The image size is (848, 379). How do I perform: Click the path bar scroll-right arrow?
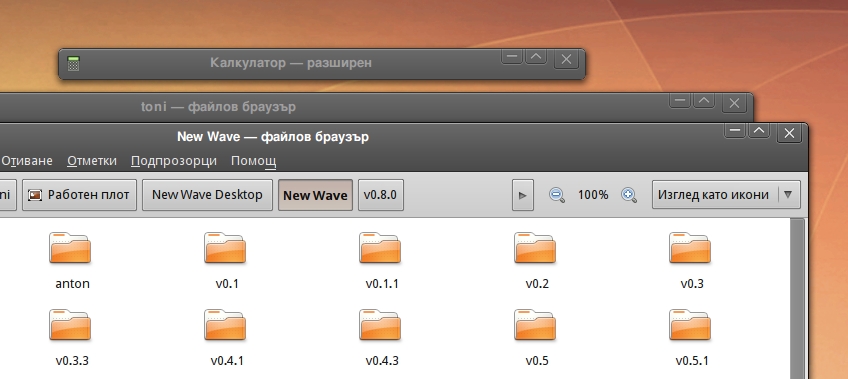tap(522, 195)
